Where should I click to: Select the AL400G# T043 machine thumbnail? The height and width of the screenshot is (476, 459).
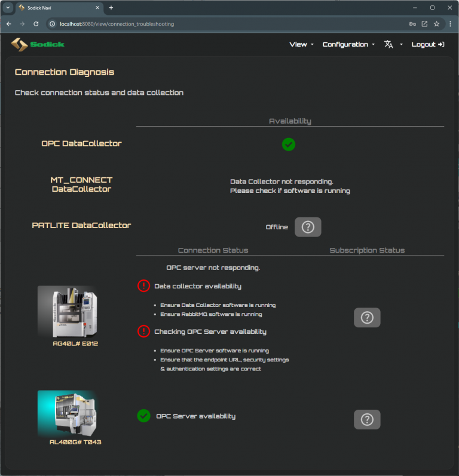pyautogui.click(x=67, y=413)
